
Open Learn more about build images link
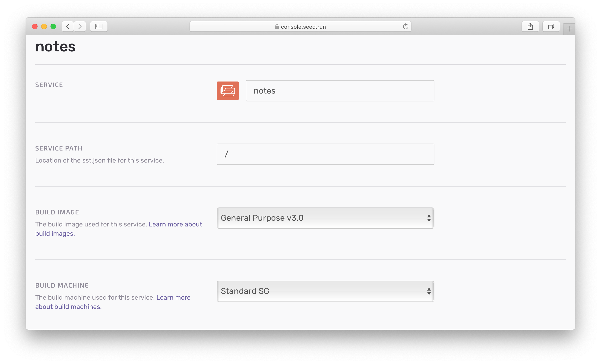tap(175, 224)
